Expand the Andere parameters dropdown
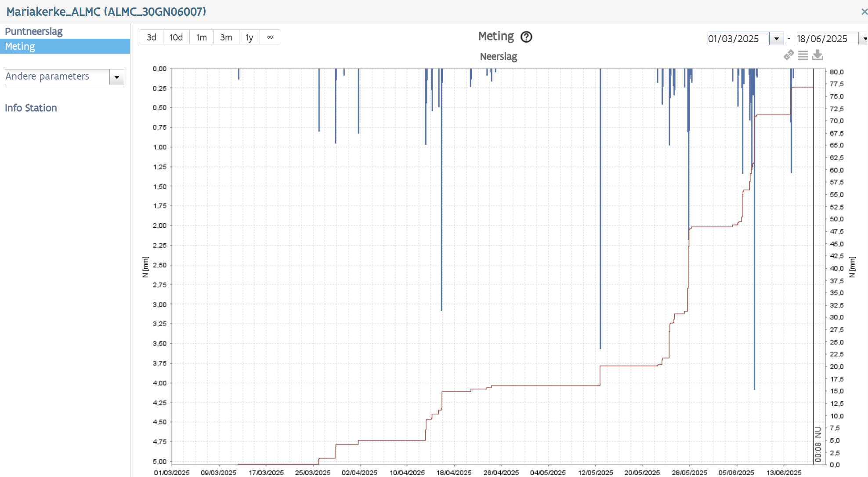Screen dimensions: 868x477 pyautogui.click(x=117, y=77)
